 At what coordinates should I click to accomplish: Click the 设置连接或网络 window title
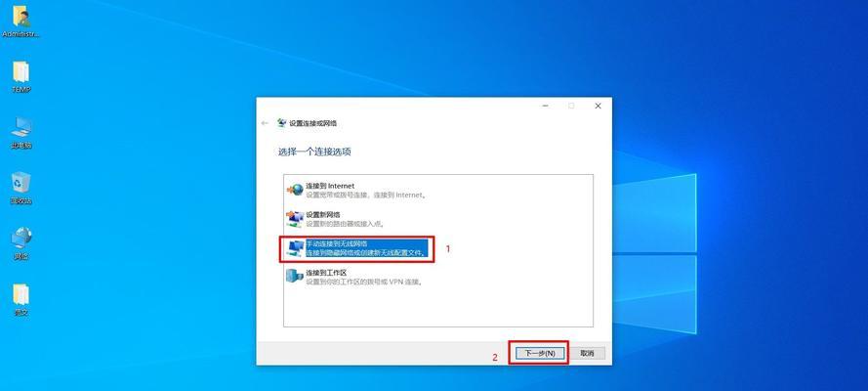coord(312,123)
